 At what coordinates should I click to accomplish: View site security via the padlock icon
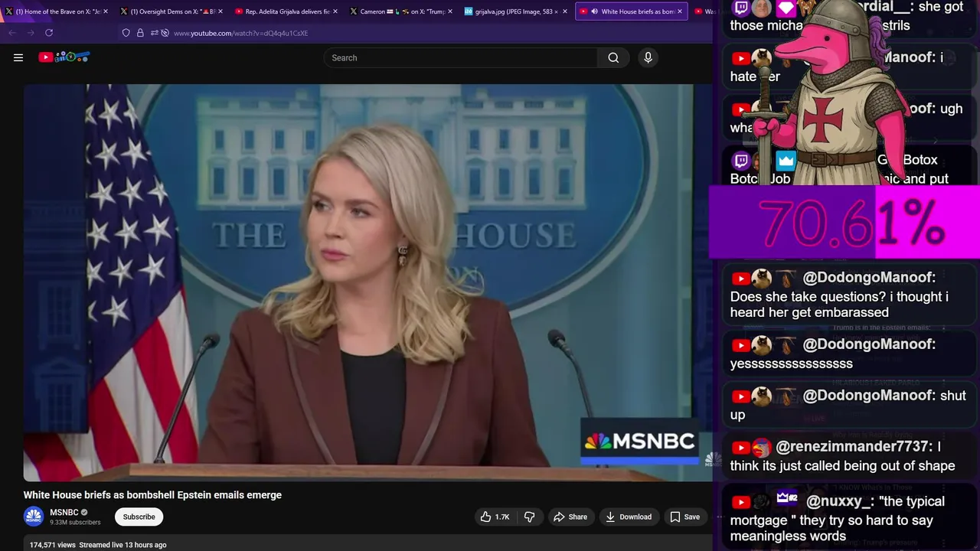pos(140,33)
